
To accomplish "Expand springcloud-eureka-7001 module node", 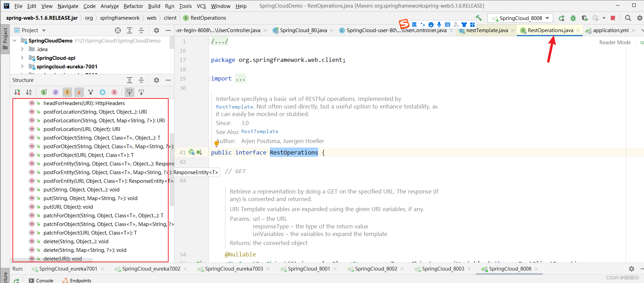I will [22, 67].
